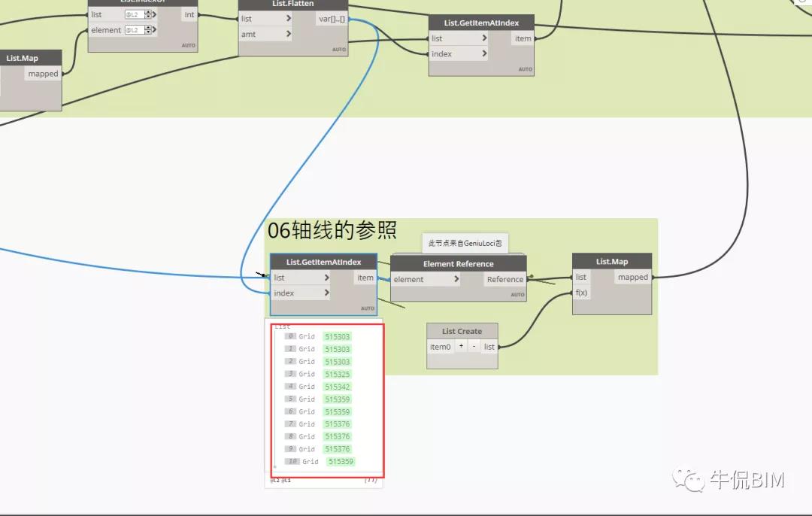The height and width of the screenshot is (516, 812).
Task: Expand the list port chevron on List.Flatten
Action: (x=288, y=19)
